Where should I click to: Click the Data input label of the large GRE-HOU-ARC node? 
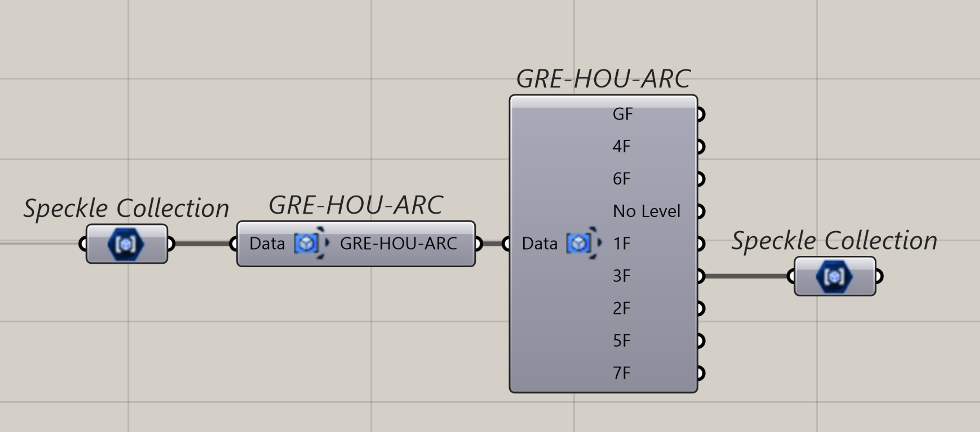tap(539, 244)
